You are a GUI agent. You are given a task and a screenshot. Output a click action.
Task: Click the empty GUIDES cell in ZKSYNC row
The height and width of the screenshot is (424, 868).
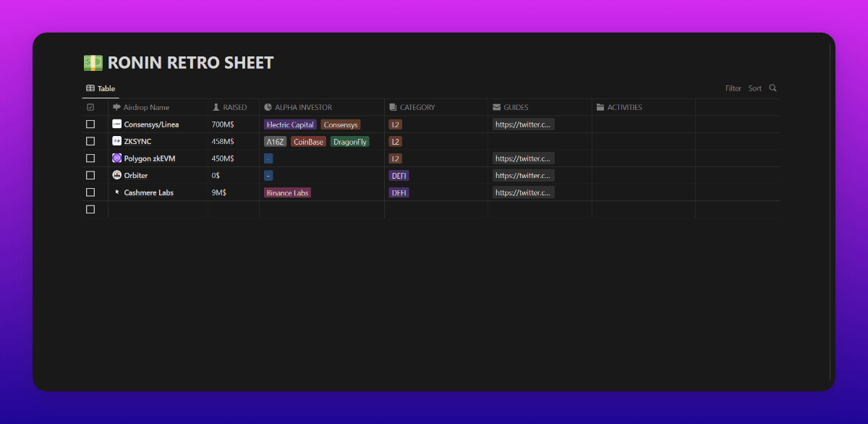540,141
